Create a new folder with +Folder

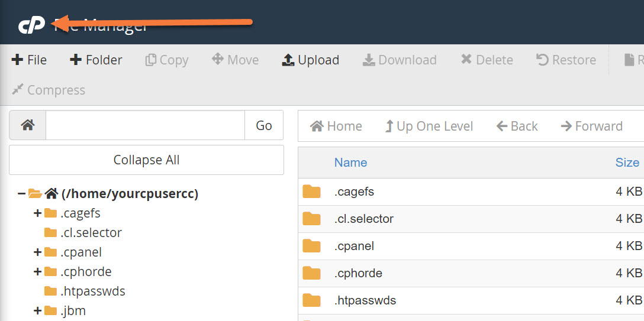96,60
